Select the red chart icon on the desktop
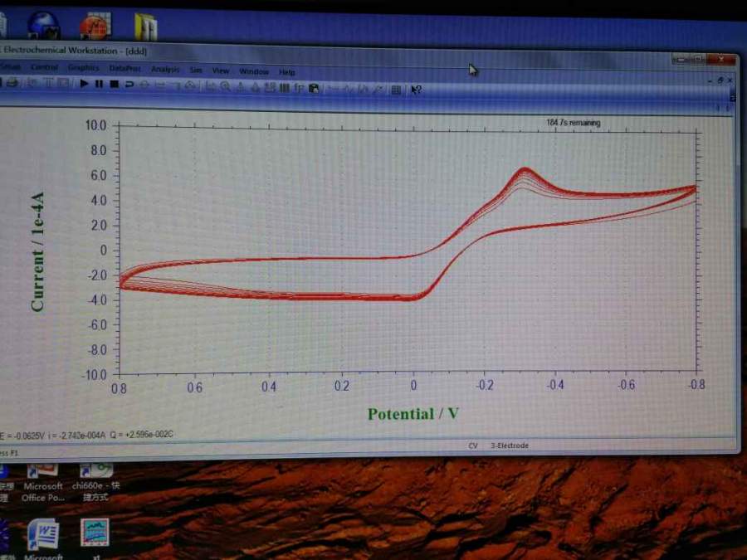The image size is (747, 560). (x=95, y=26)
